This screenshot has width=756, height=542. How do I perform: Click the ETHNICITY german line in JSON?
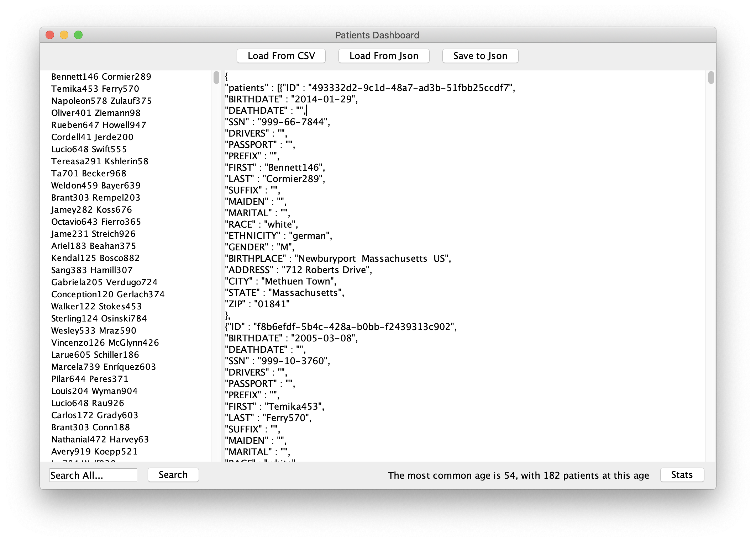[278, 236]
